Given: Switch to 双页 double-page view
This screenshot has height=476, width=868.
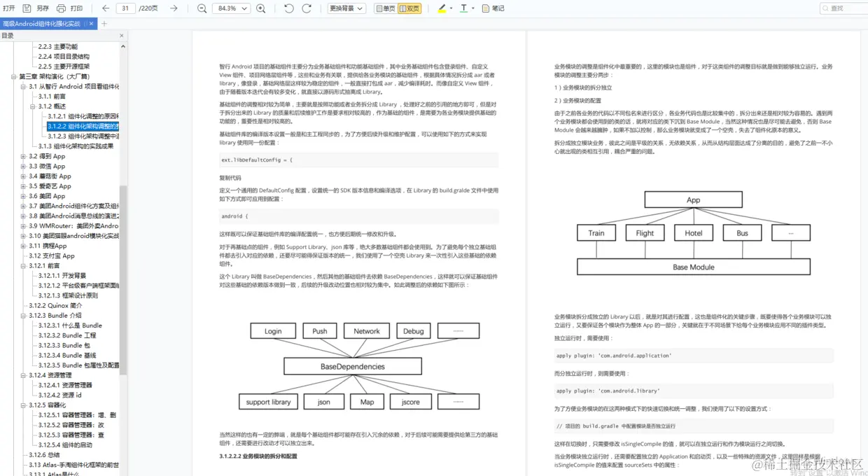Looking at the screenshot, I should (409, 8).
